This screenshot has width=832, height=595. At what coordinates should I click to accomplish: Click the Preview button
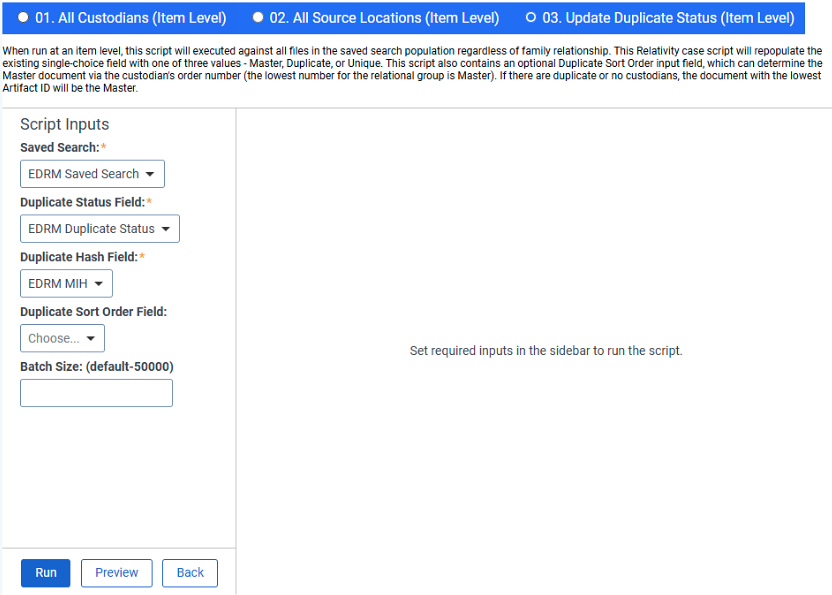pyautogui.click(x=117, y=573)
